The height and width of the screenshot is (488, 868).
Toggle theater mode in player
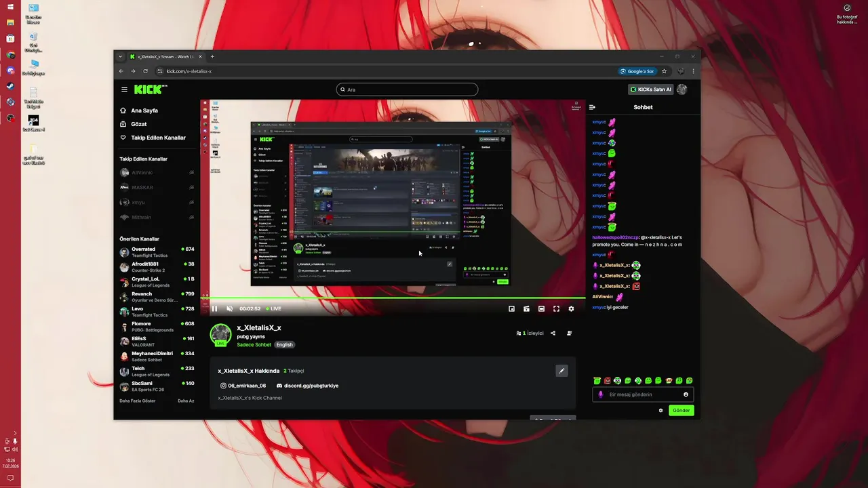tap(541, 308)
